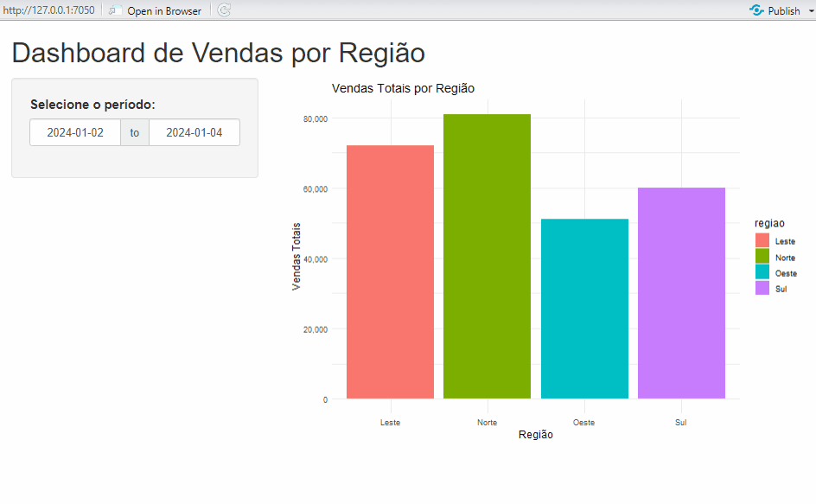Open the end date field 2024-01-04
Screen dimensions: 816x504
[x=194, y=132]
